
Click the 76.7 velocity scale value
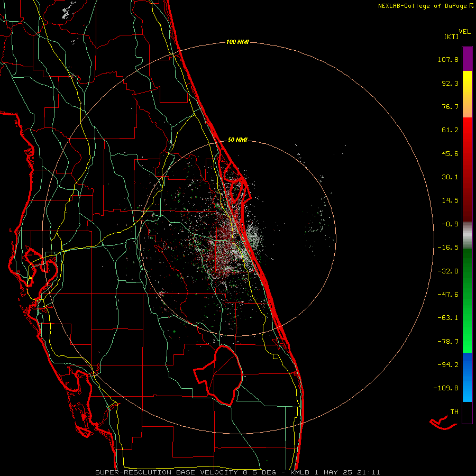(x=450, y=106)
